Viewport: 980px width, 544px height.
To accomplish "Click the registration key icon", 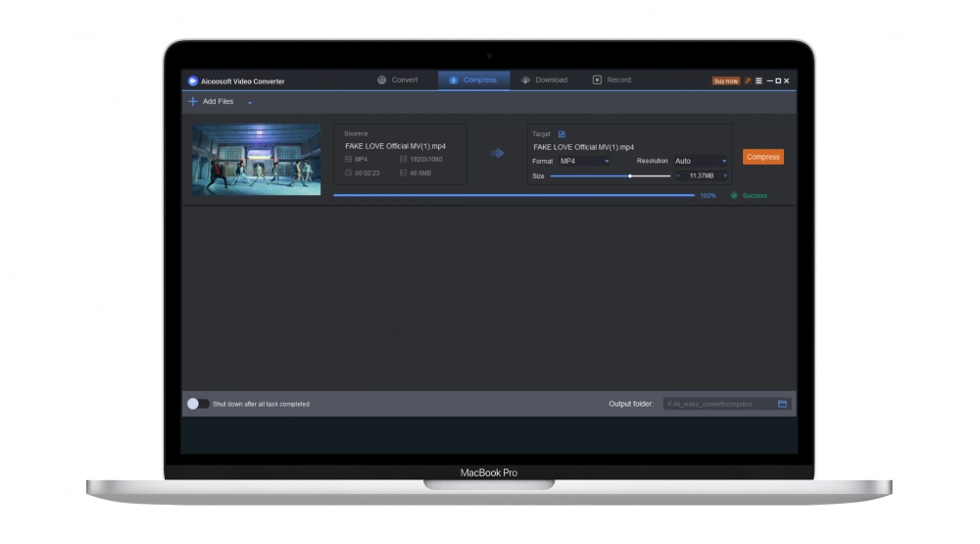I will (748, 80).
